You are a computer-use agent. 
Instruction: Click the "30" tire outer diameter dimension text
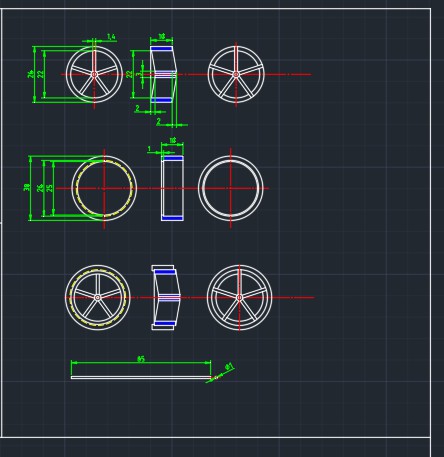[x=27, y=188]
